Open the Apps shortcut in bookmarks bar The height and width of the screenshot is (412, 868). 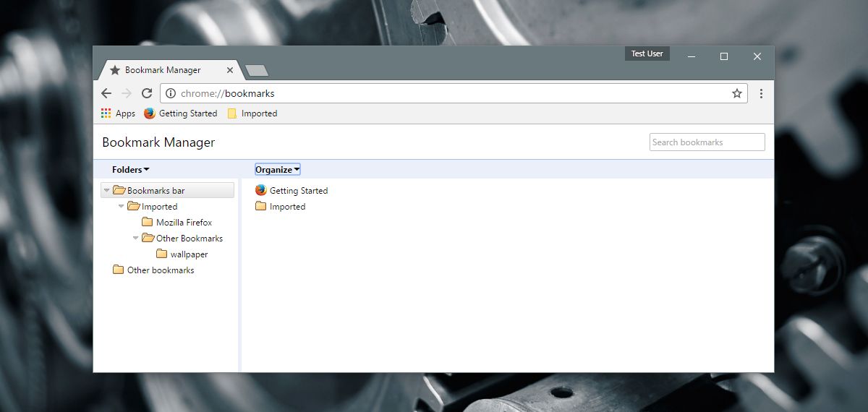(118, 113)
